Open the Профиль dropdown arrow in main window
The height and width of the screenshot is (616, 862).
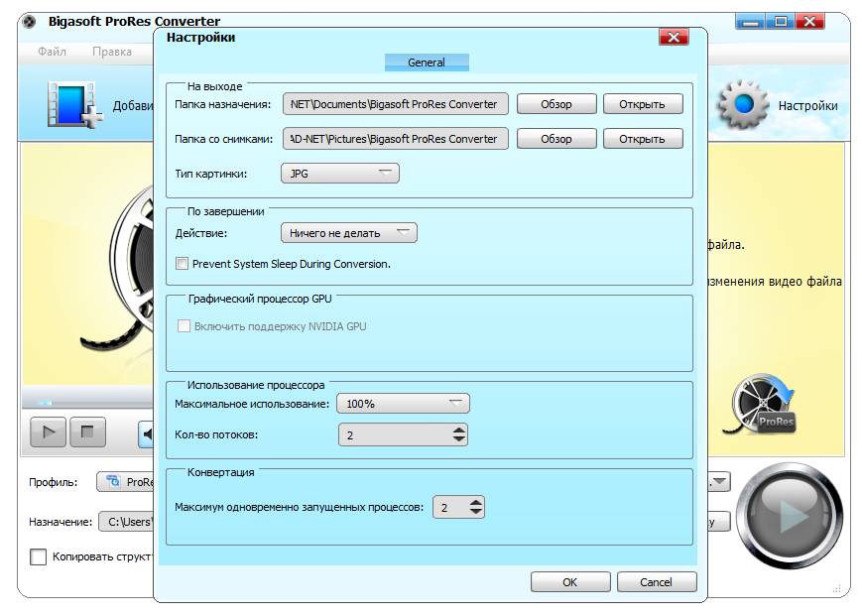tap(719, 482)
